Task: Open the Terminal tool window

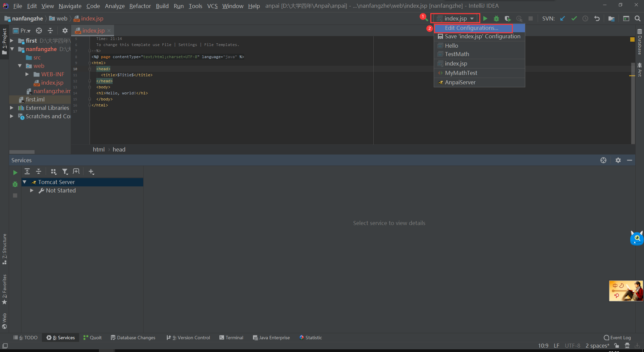Action: [231, 338]
